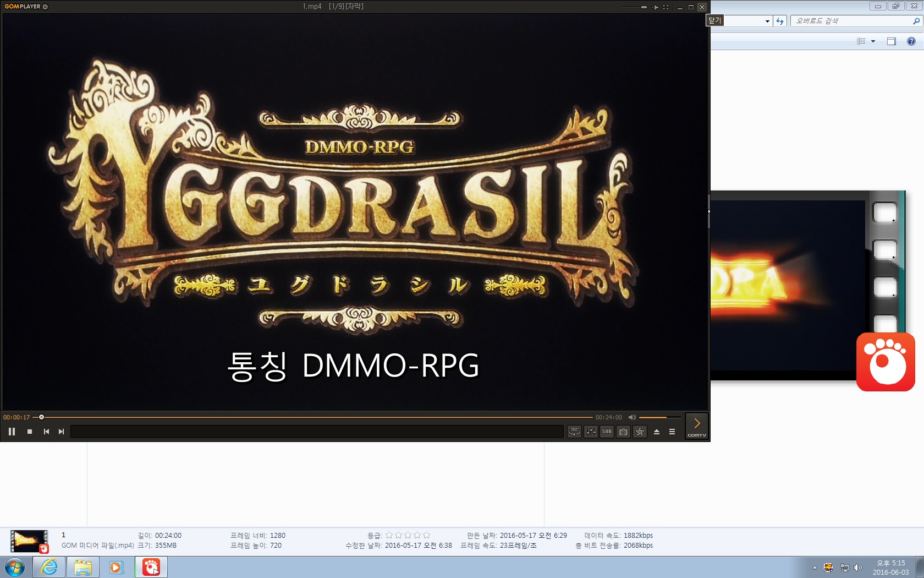This screenshot has height=578, width=924.
Task: Expand the Explorer address bar dropdown
Action: pos(767,21)
